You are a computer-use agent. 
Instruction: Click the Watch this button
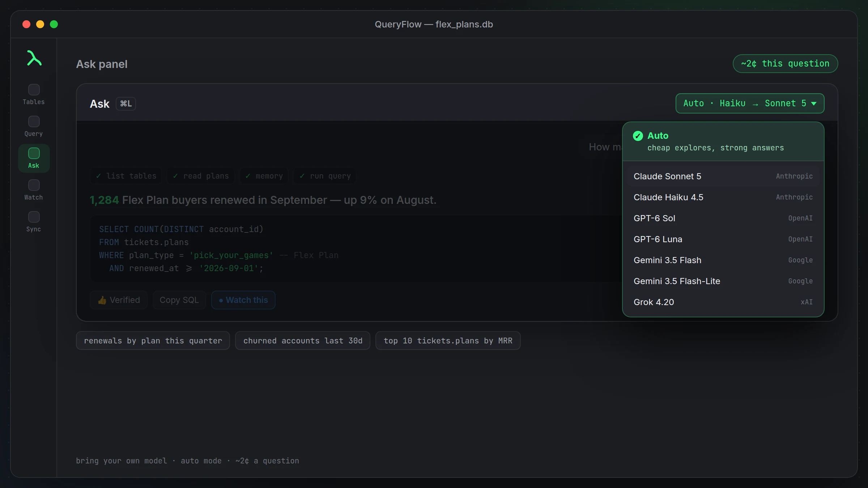tap(243, 300)
